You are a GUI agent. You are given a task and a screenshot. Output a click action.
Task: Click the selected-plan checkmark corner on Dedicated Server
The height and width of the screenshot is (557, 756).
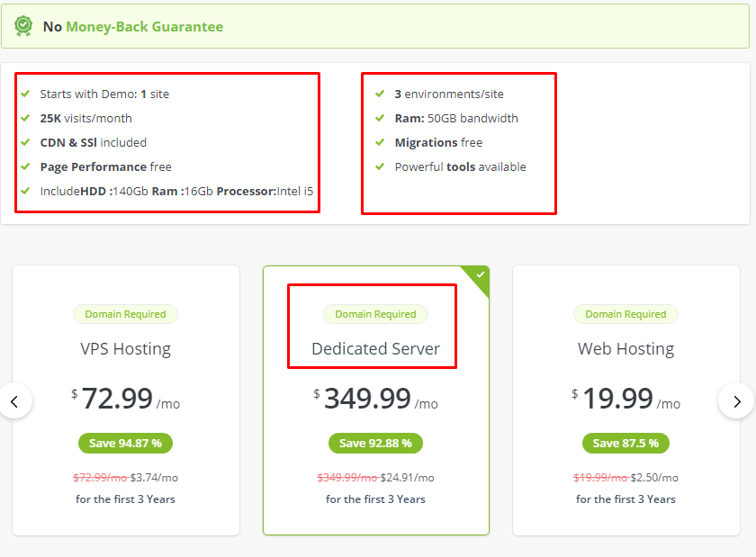(480, 274)
